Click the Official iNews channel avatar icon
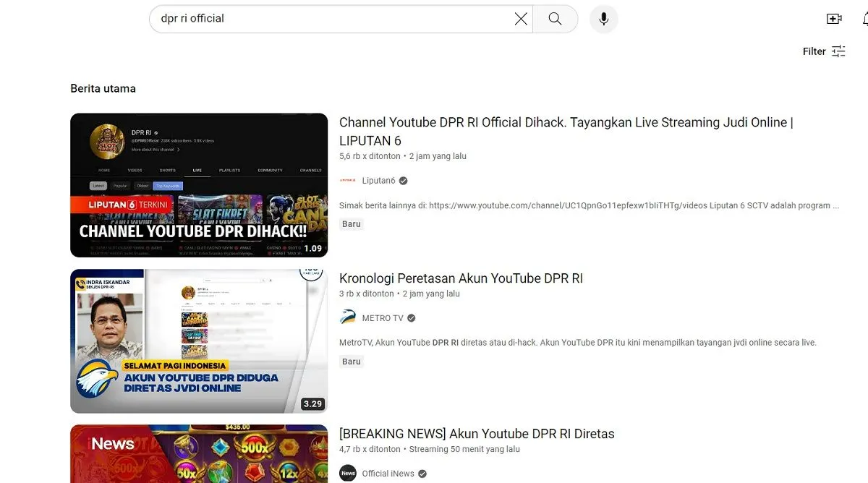868x483 pixels. pyautogui.click(x=348, y=473)
